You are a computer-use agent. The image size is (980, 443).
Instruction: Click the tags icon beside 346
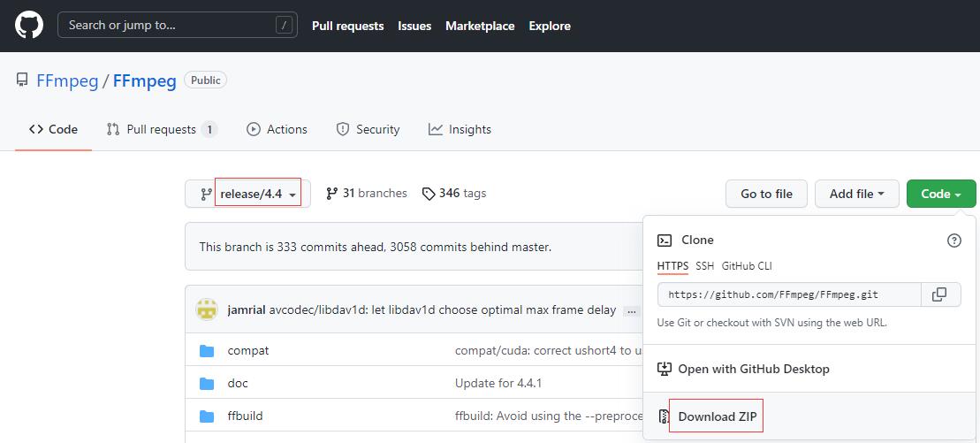click(429, 194)
